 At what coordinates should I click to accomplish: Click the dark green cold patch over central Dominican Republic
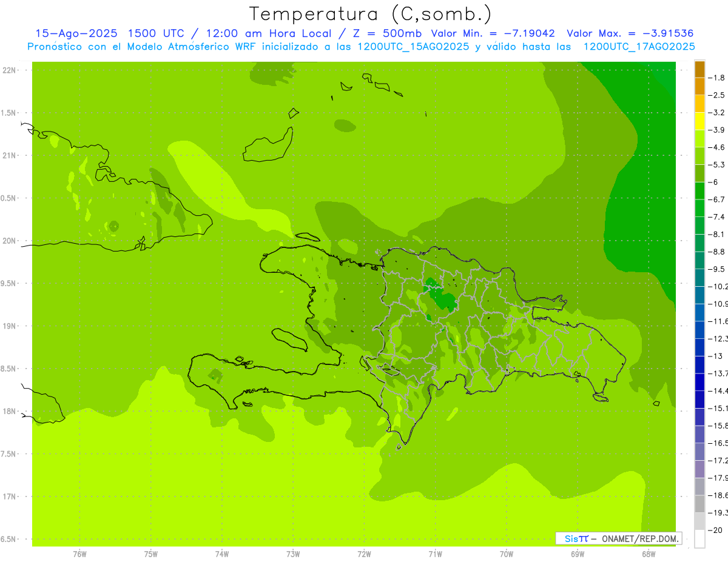(x=442, y=297)
